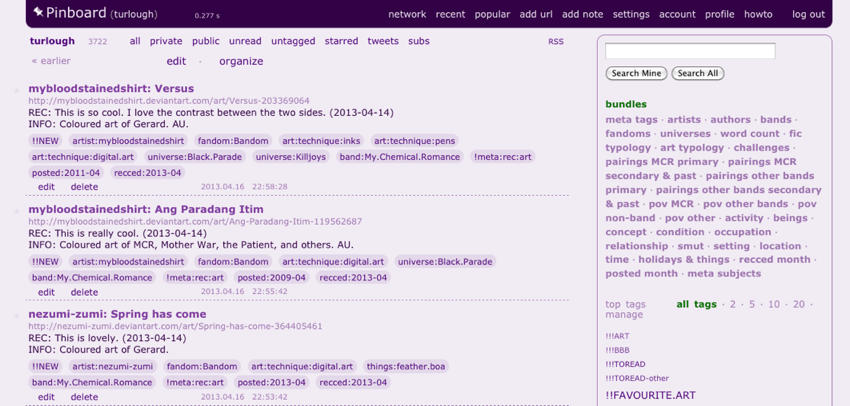This screenshot has width=850, height=406.
Task: Click tag 'universe:Killjoys'
Action: [x=291, y=157]
